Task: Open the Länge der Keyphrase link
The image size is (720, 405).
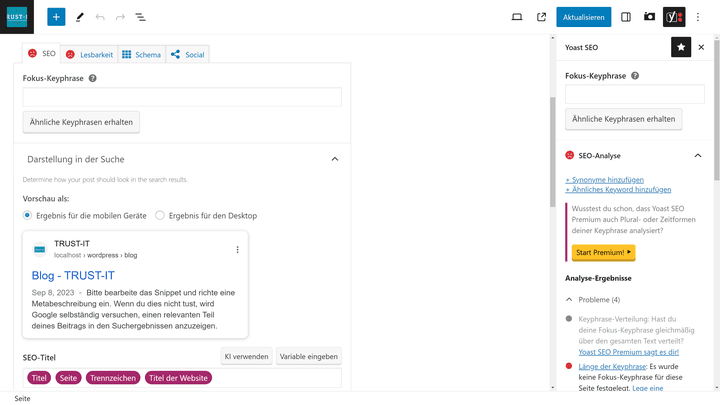Action: tap(612, 366)
